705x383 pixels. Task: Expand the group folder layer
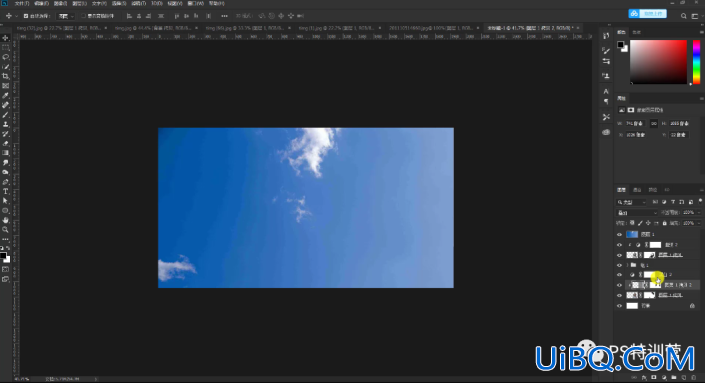click(x=627, y=265)
